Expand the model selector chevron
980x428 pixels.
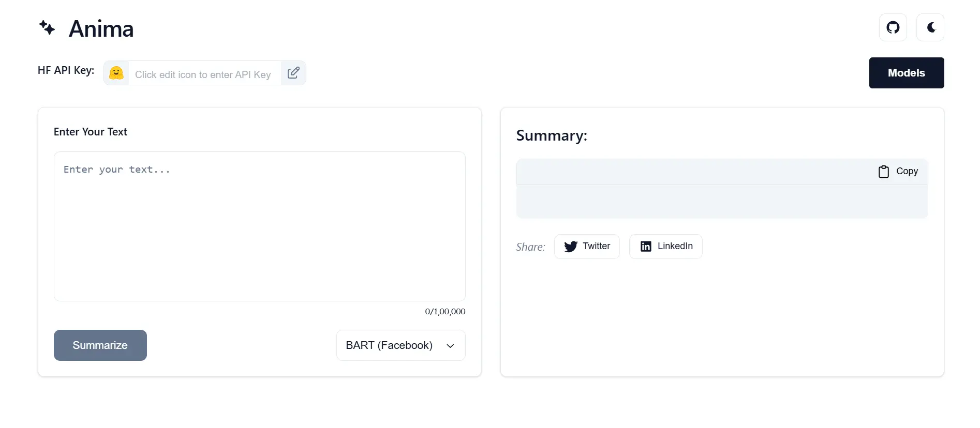click(449, 346)
